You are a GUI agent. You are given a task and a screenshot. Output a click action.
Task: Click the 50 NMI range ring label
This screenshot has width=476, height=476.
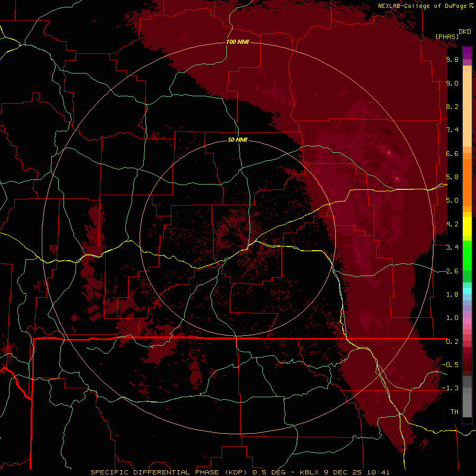coord(237,140)
